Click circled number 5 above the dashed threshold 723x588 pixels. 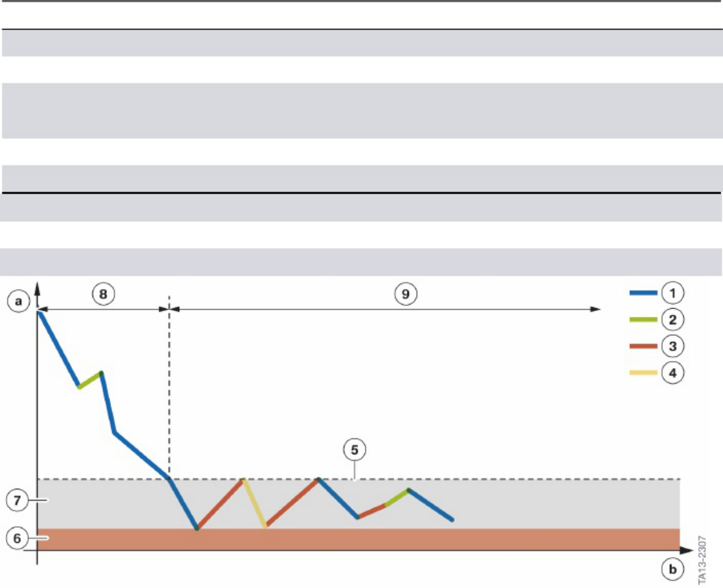[x=354, y=450]
